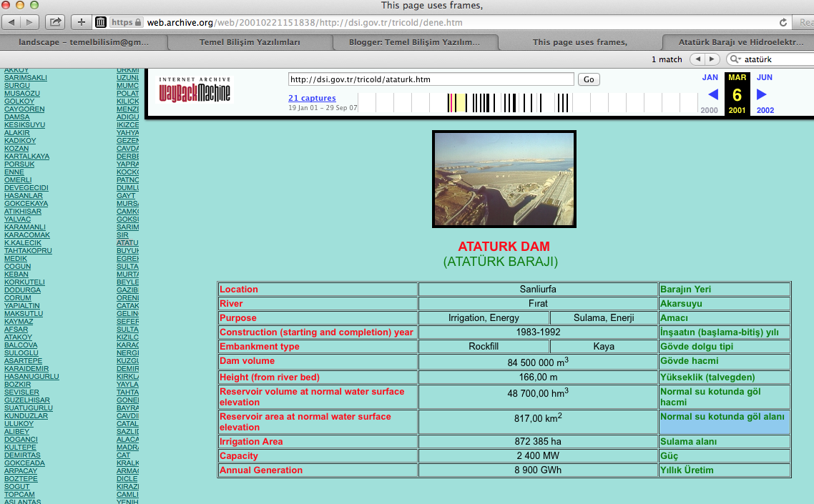Viewport: 814px width, 504px height.
Task: Go to previous capture with left blue arrow
Action: click(x=712, y=94)
